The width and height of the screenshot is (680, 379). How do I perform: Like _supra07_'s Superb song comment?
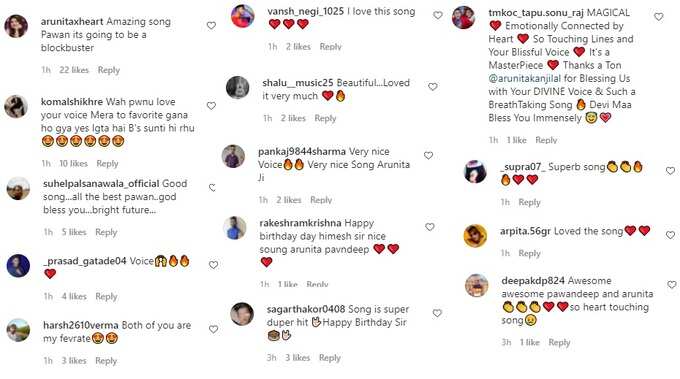point(670,171)
